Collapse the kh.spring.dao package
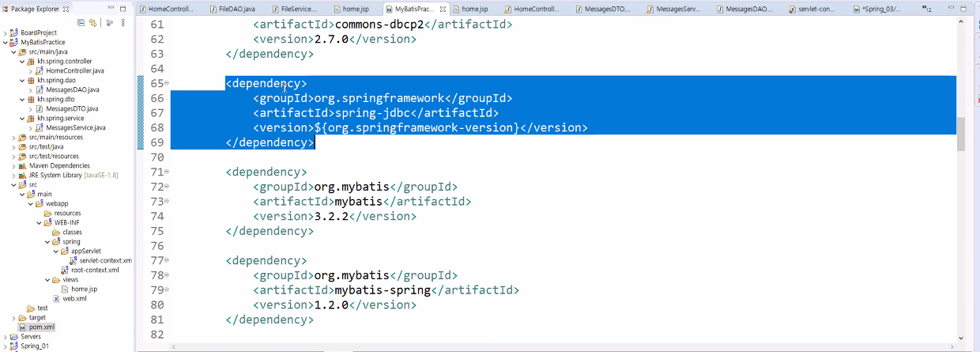The width and height of the screenshot is (980, 352). pos(22,80)
